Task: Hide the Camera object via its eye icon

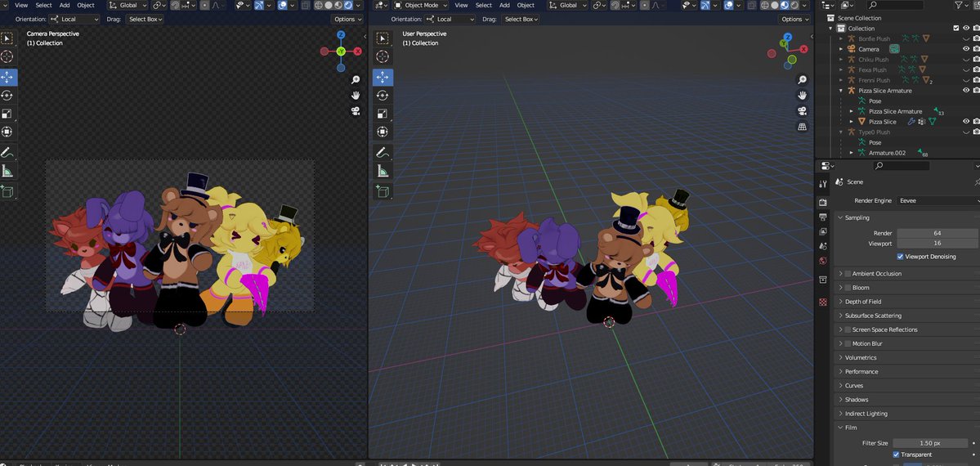Action: (x=965, y=49)
